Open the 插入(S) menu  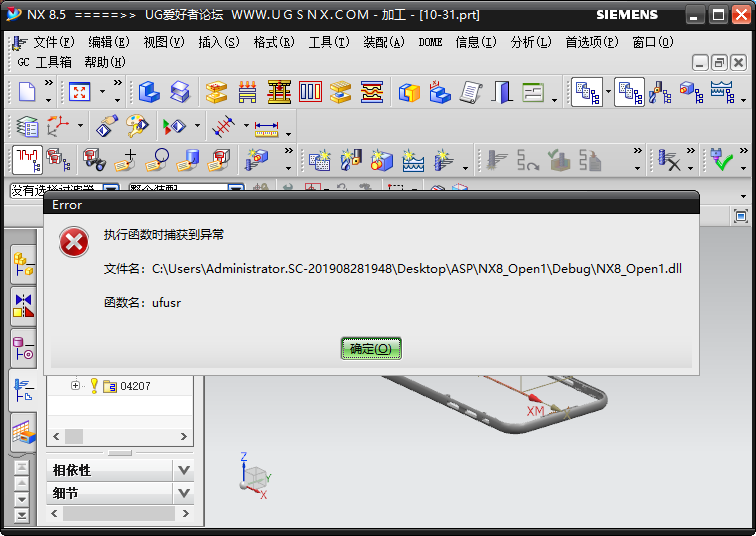pyautogui.click(x=219, y=42)
